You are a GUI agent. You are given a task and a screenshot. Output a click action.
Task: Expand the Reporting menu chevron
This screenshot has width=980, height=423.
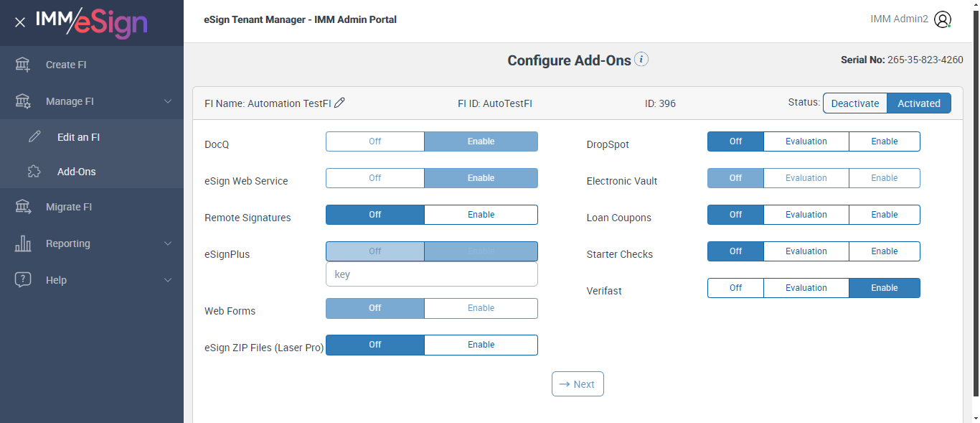[168, 243]
